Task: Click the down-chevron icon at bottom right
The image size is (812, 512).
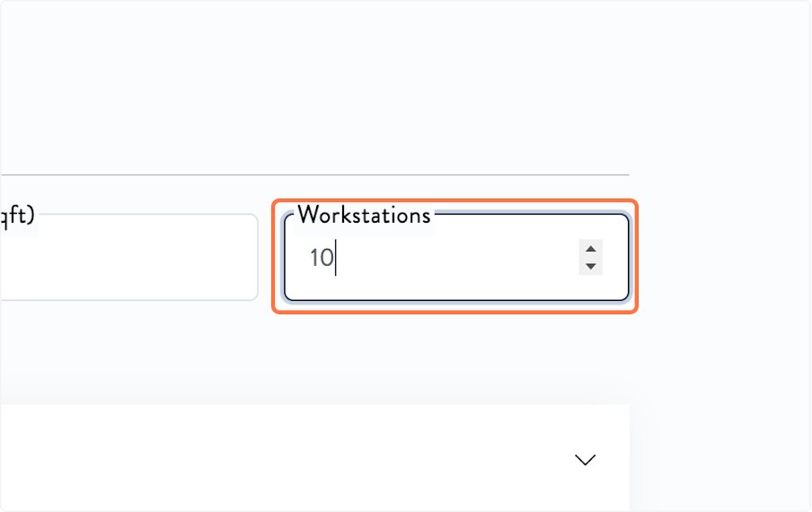Action: coord(585,460)
